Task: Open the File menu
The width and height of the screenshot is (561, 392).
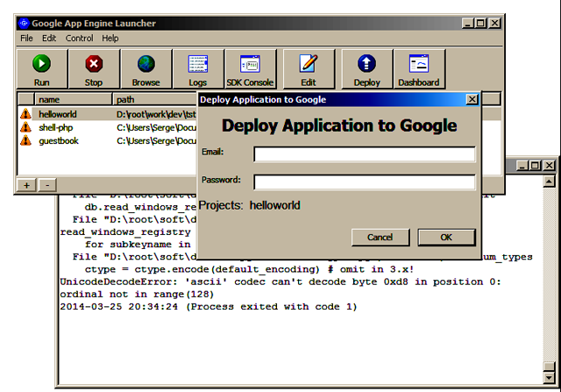Action: click(26, 38)
